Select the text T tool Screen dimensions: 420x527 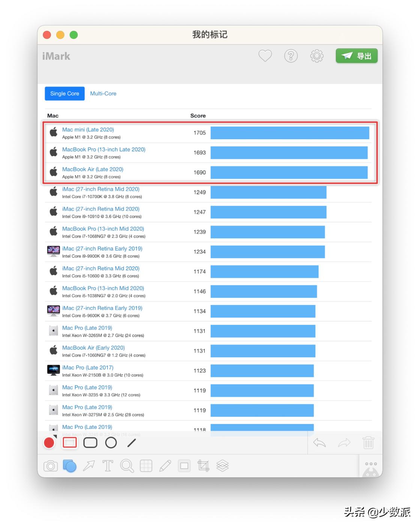[x=108, y=466]
